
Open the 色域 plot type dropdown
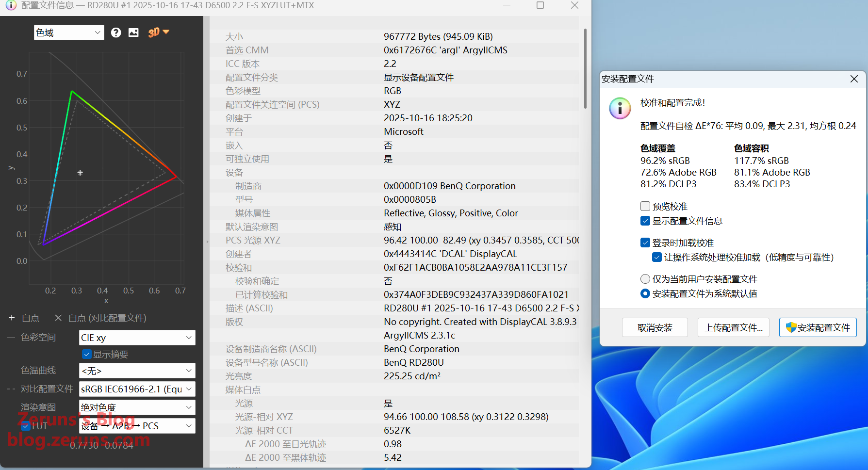click(69, 32)
